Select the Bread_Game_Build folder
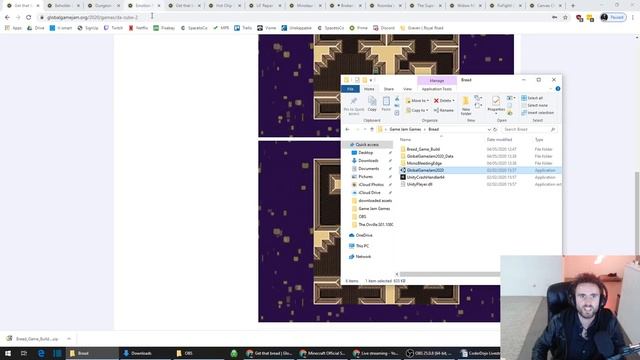640x360 pixels. 423,149
